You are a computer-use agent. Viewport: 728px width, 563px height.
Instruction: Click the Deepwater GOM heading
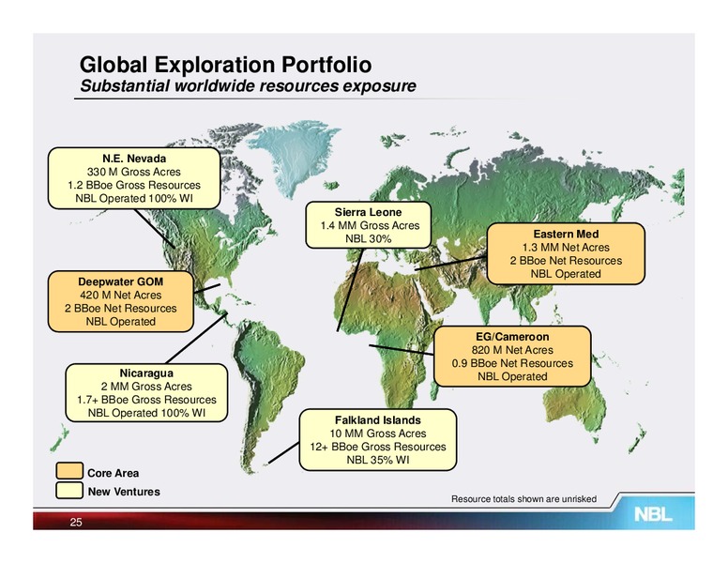(121, 281)
